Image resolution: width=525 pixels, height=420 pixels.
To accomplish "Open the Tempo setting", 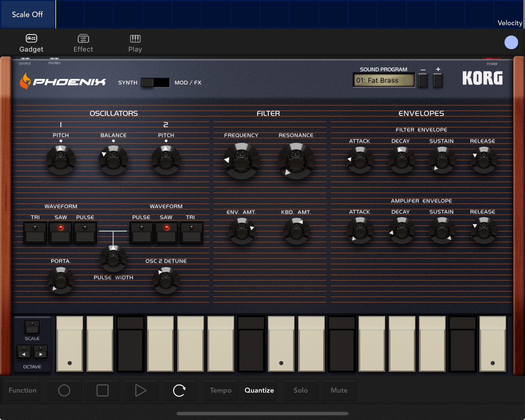I will (221, 390).
